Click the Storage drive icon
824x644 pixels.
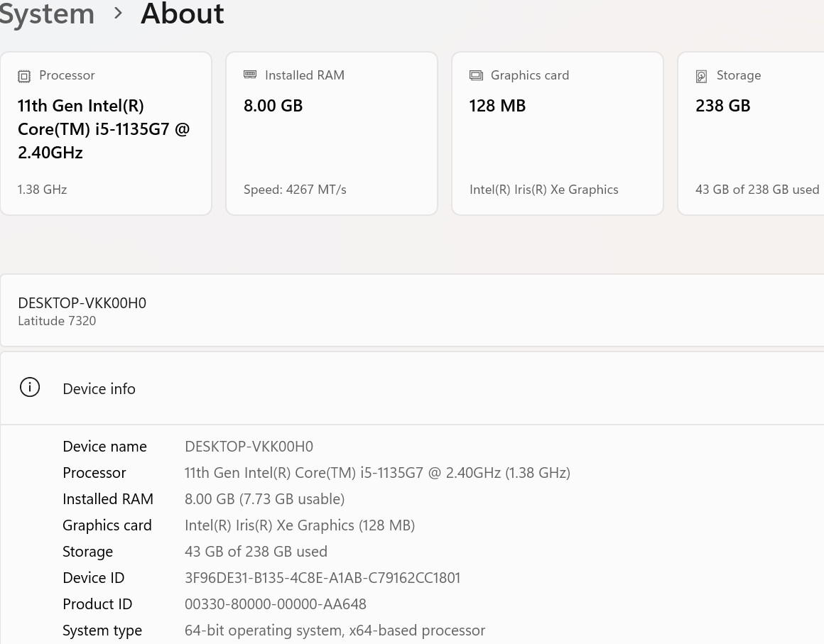[x=702, y=76]
